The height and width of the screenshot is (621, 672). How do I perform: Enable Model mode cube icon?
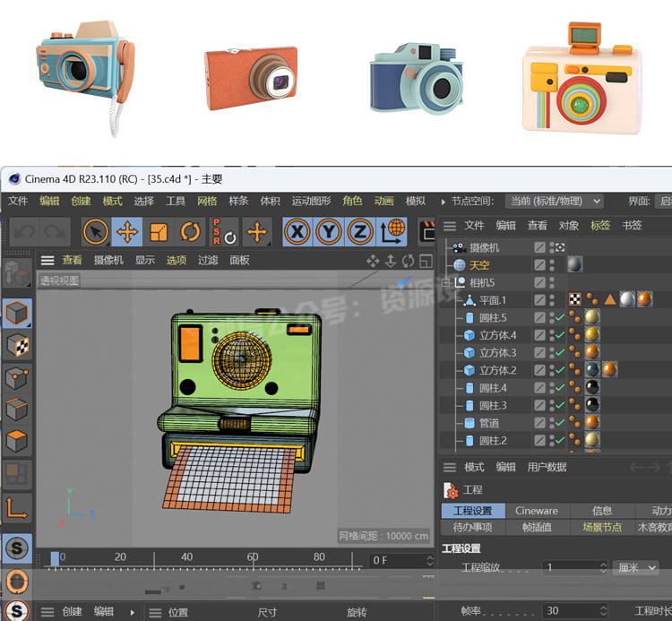coord(17,314)
